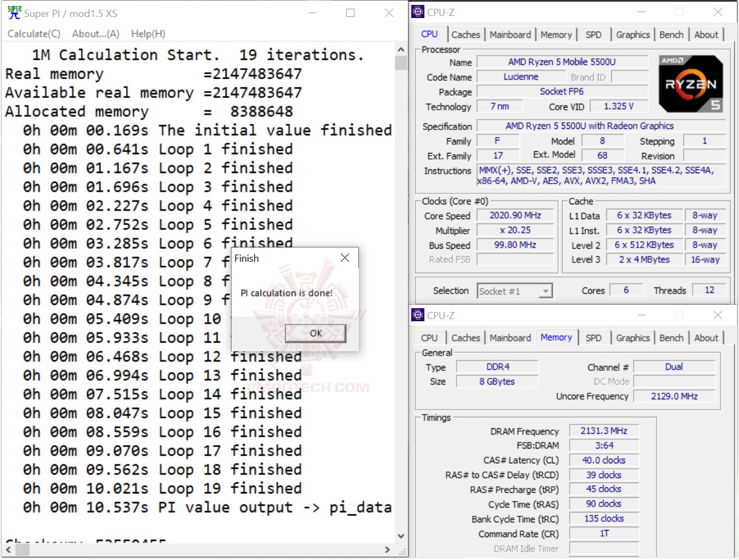
Task: Click the DRAM Frequency value '2131.3 MHz'
Action: coord(604,431)
